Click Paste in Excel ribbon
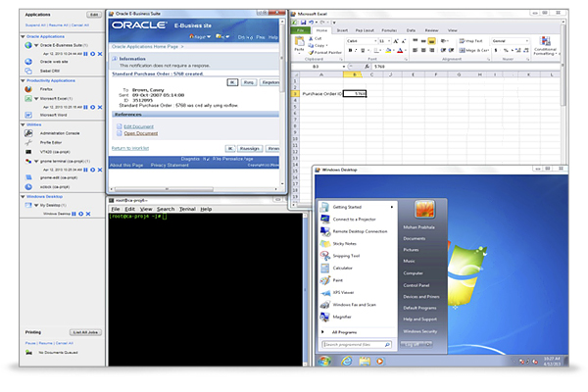The image size is (588, 392). [299, 44]
